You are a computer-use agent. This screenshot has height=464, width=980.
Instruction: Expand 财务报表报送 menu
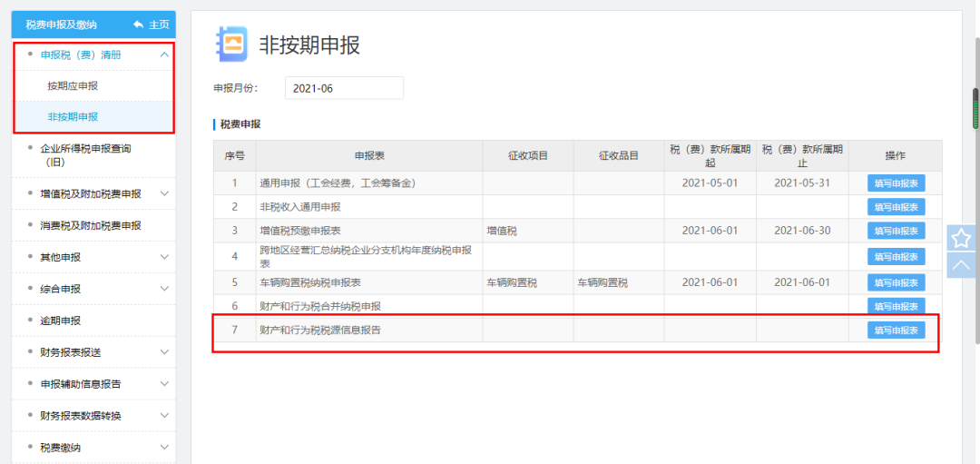[x=164, y=352]
